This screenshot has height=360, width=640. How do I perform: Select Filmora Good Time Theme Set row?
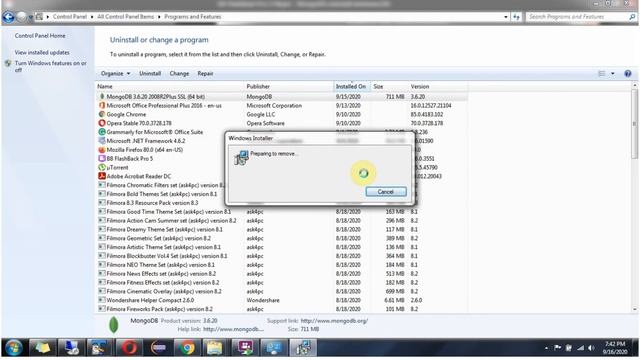point(282,212)
